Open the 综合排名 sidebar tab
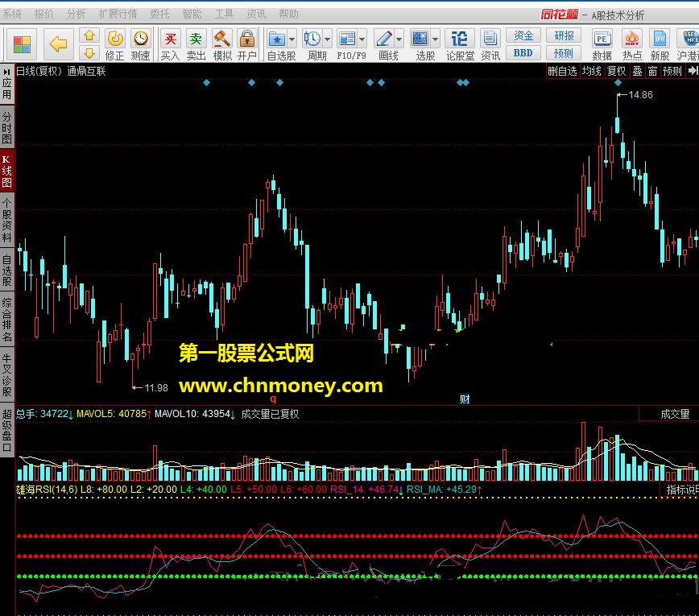This screenshot has height=616, width=699. (6, 320)
